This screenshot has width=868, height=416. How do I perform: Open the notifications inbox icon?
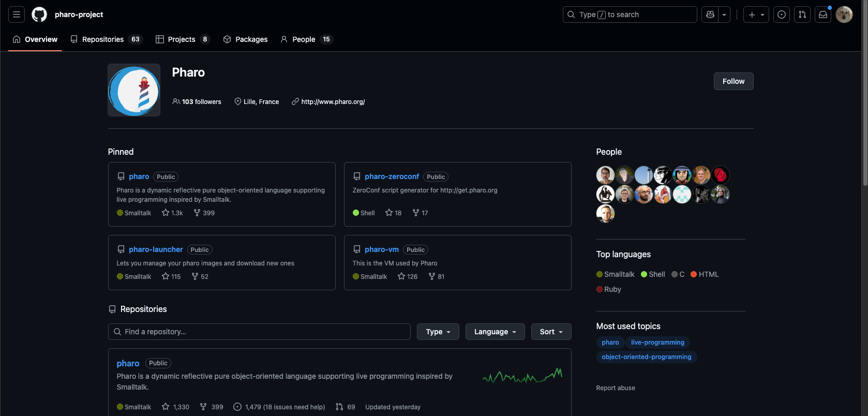823,14
